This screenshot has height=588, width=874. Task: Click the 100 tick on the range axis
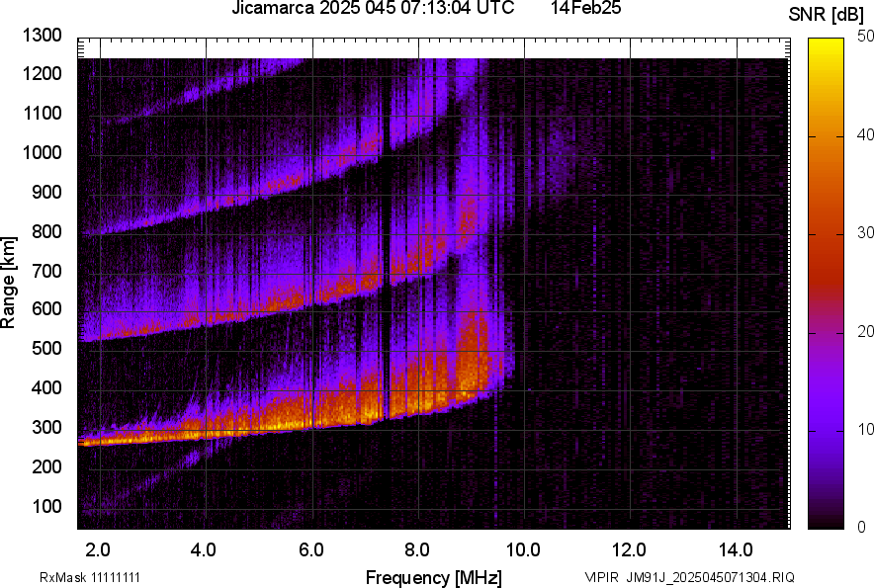click(x=45, y=506)
